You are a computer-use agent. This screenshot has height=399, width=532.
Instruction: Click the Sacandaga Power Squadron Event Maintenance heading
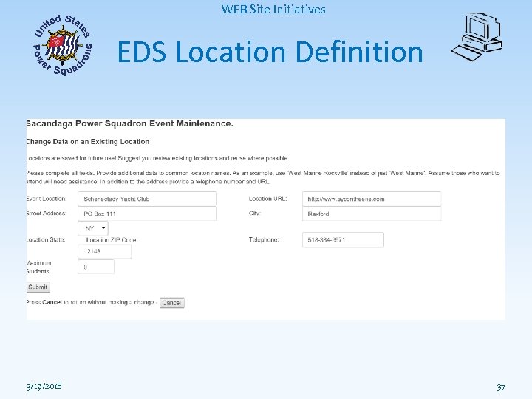coord(129,123)
